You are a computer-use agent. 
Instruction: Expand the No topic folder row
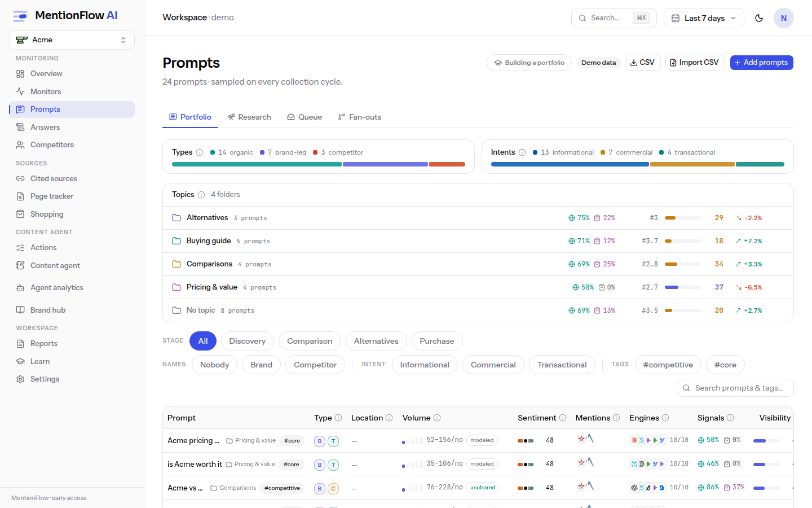[x=478, y=310]
